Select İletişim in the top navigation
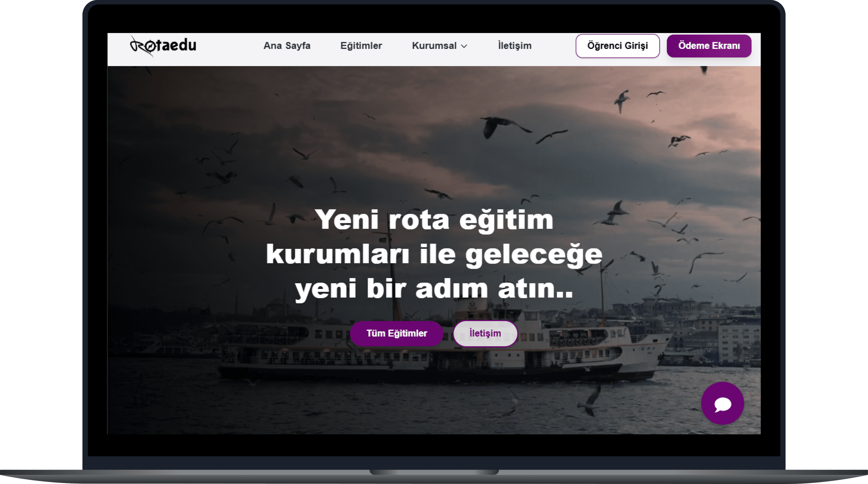The image size is (868, 484). click(x=514, y=46)
